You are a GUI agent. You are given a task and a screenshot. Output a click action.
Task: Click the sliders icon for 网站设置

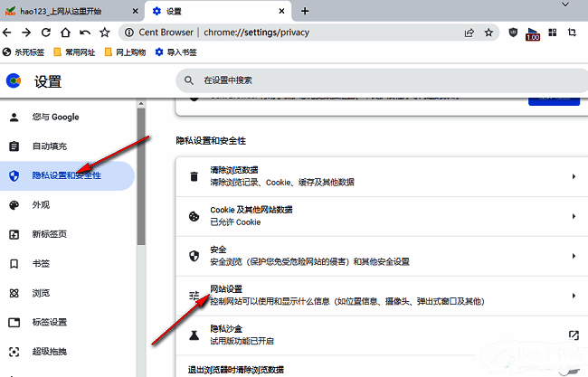(x=194, y=296)
